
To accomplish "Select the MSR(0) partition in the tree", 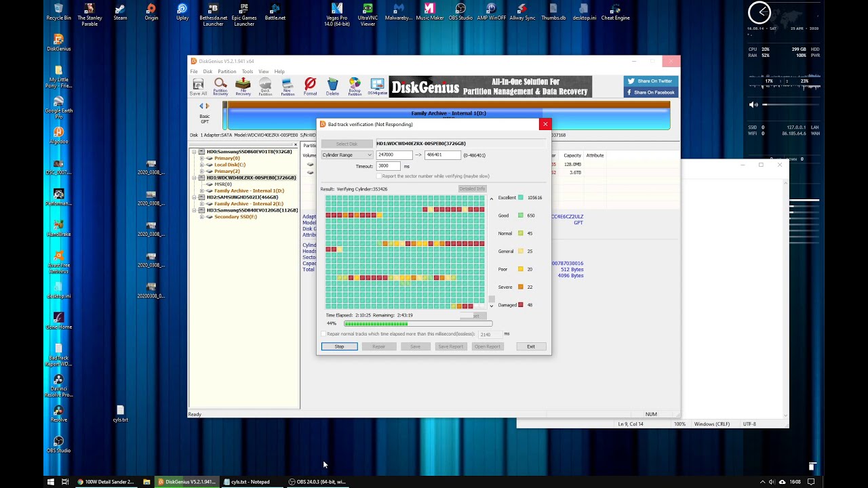I will (x=223, y=184).
